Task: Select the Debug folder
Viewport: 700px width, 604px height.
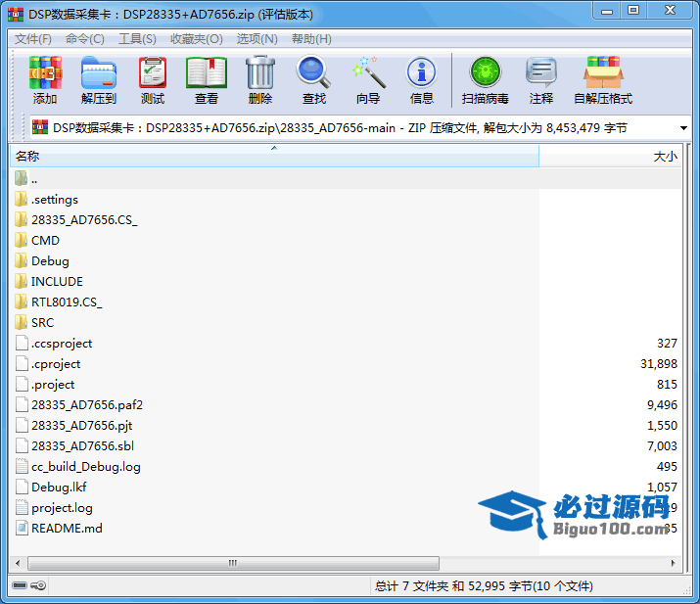Action: (x=50, y=261)
